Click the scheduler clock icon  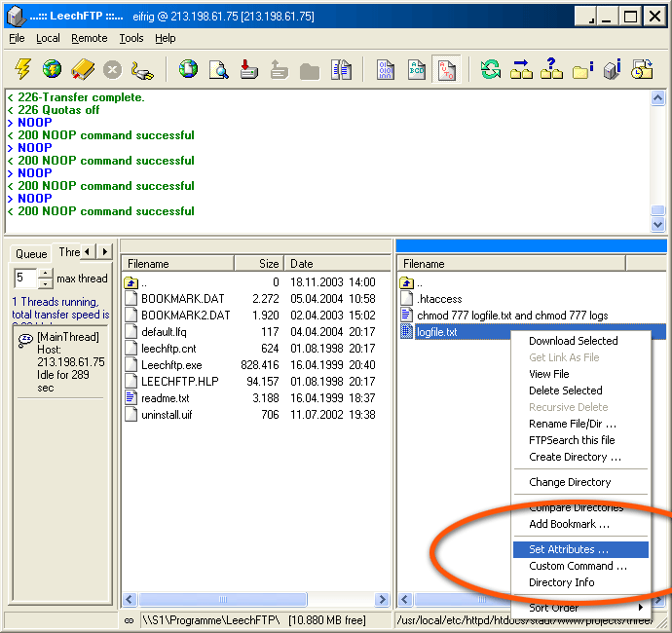[x=642, y=69]
